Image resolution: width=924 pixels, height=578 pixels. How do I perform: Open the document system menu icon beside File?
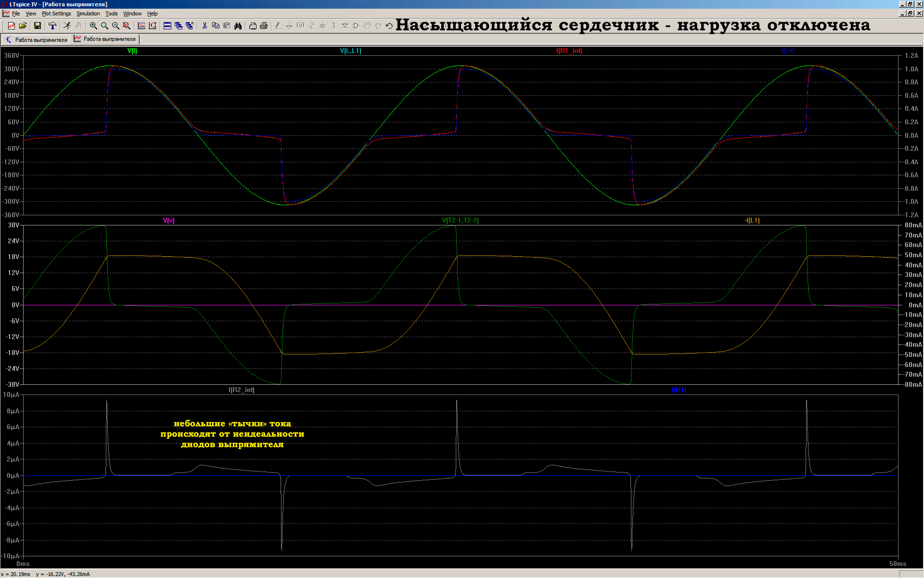pos(6,13)
